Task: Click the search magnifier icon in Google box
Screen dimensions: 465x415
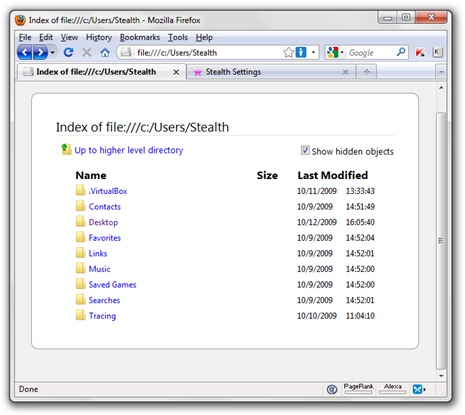Action: coord(401,52)
